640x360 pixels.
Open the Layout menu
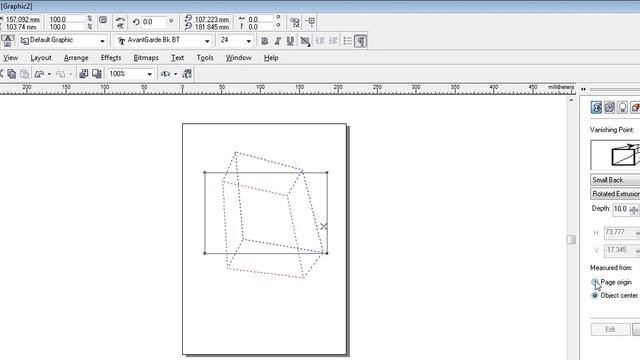[x=41, y=58]
